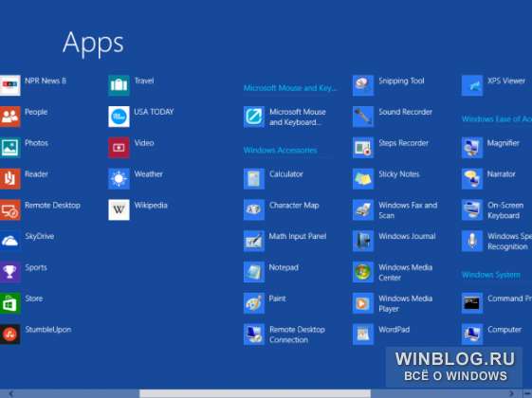
Task: Open the Wikipedia app icon
Action: [x=119, y=209]
